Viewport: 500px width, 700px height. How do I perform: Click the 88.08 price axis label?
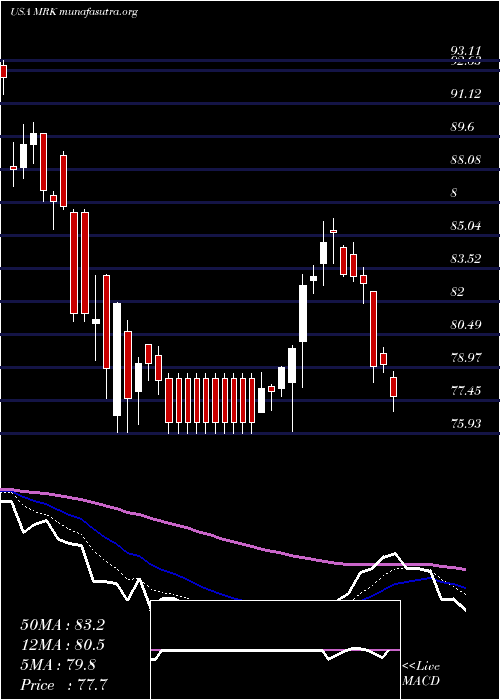click(466, 160)
